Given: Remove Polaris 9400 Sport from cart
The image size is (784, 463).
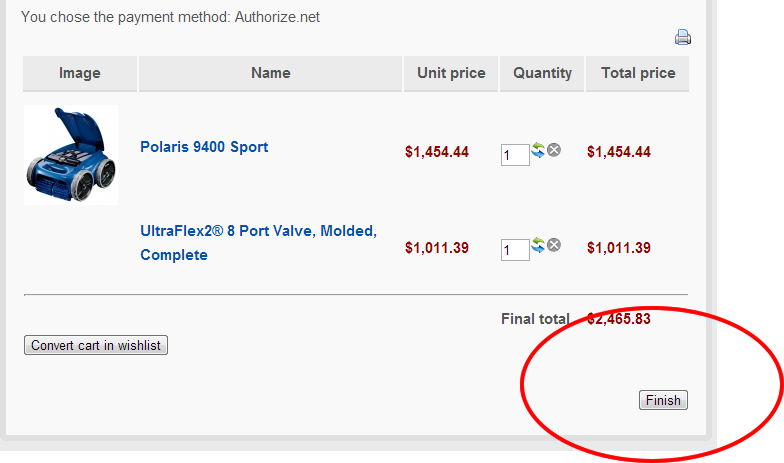Looking at the screenshot, I should [554, 150].
